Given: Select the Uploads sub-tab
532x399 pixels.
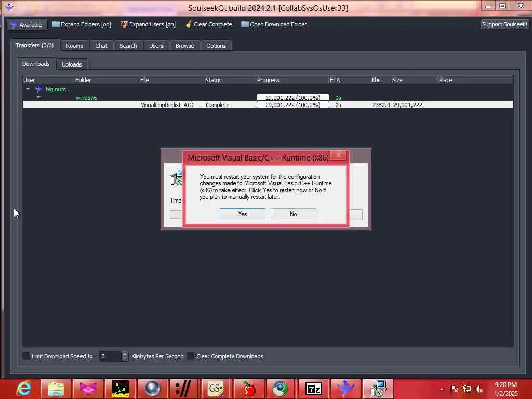Looking at the screenshot, I should coord(72,64).
